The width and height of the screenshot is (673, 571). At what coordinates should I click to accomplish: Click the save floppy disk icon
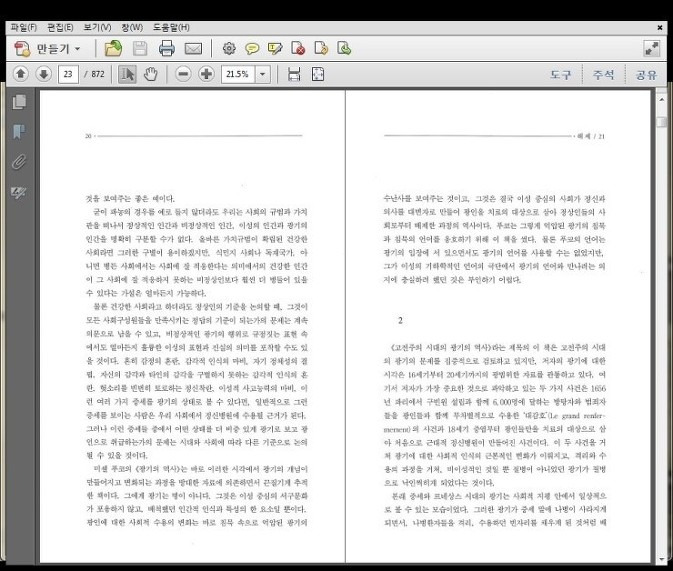pyautogui.click(x=140, y=49)
